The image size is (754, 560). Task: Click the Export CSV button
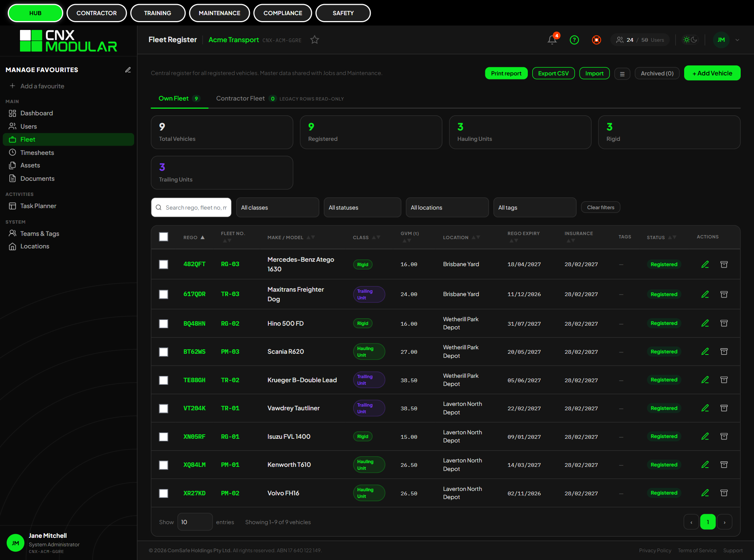[553, 73]
